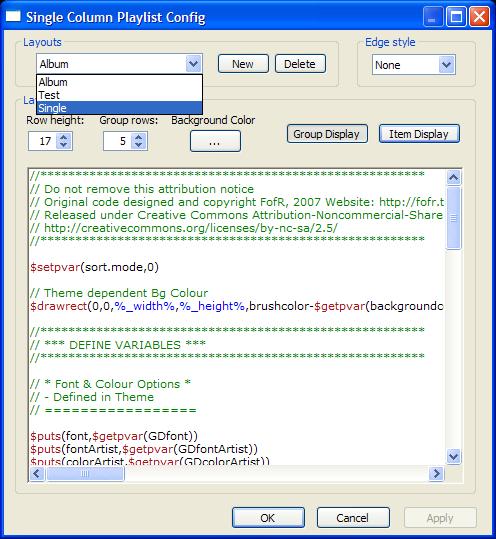Delete the selected layout
Image resolution: width=496 pixels, height=539 pixels.
coord(300,64)
